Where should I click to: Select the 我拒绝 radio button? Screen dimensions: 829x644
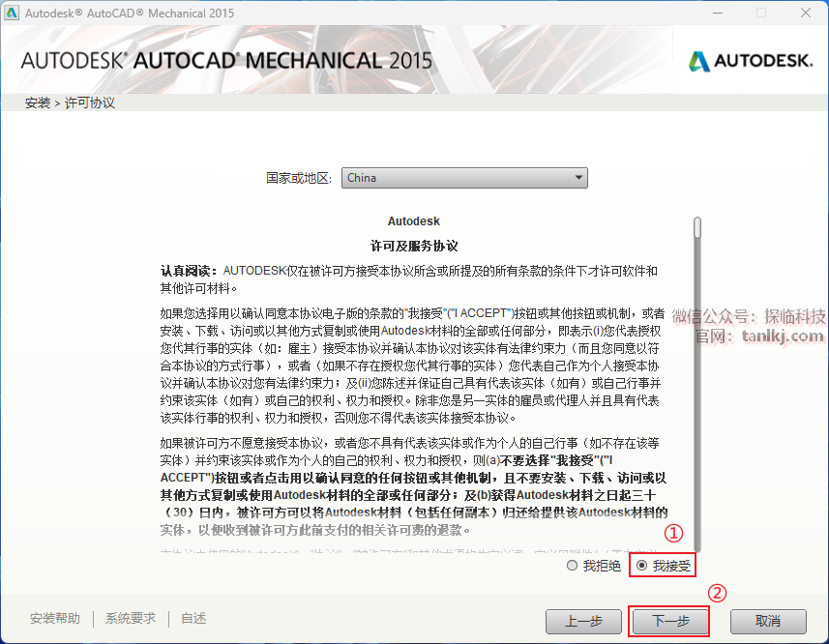pos(572,566)
